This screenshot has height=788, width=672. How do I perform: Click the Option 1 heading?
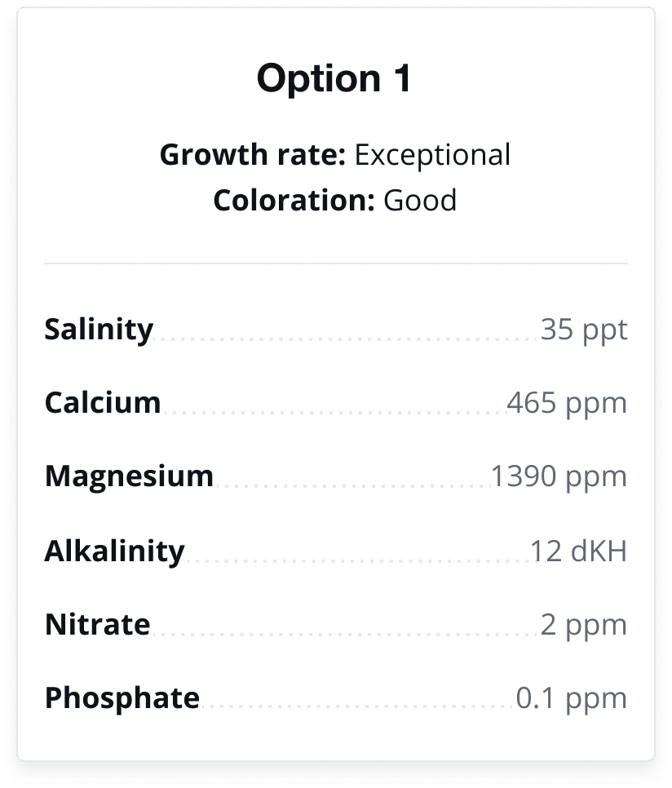click(x=334, y=79)
